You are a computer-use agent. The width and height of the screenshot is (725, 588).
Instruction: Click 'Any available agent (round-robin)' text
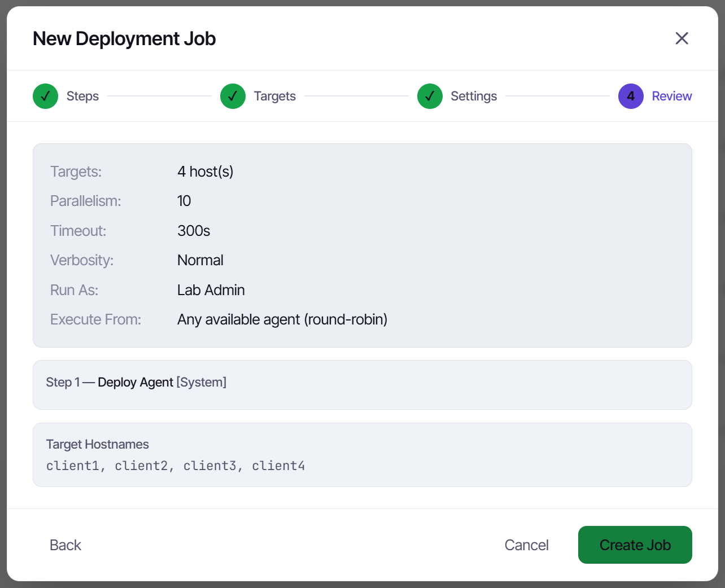click(x=282, y=319)
